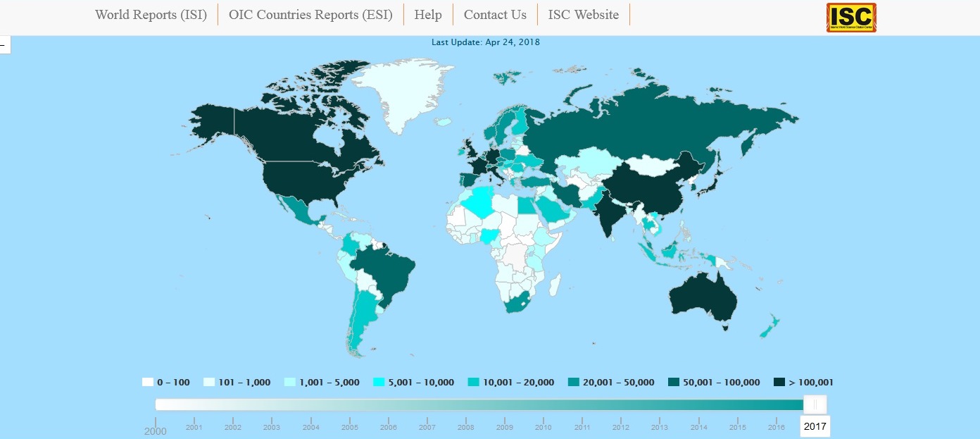Image resolution: width=980 pixels, height=439 pixels.
Task: Toggle the > 100,001 legend swatch
Action: tap(779, 382)
